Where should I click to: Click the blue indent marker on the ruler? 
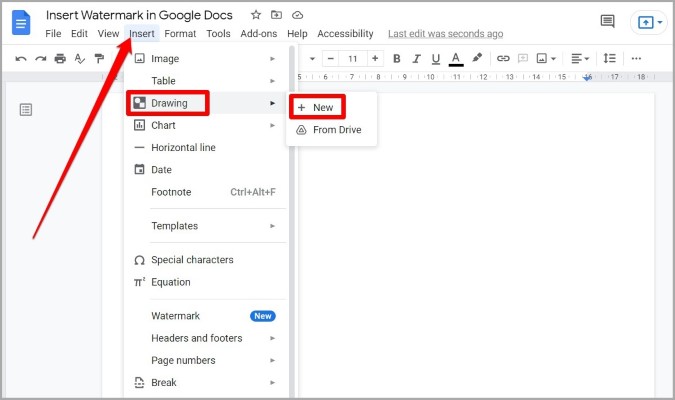588,78
